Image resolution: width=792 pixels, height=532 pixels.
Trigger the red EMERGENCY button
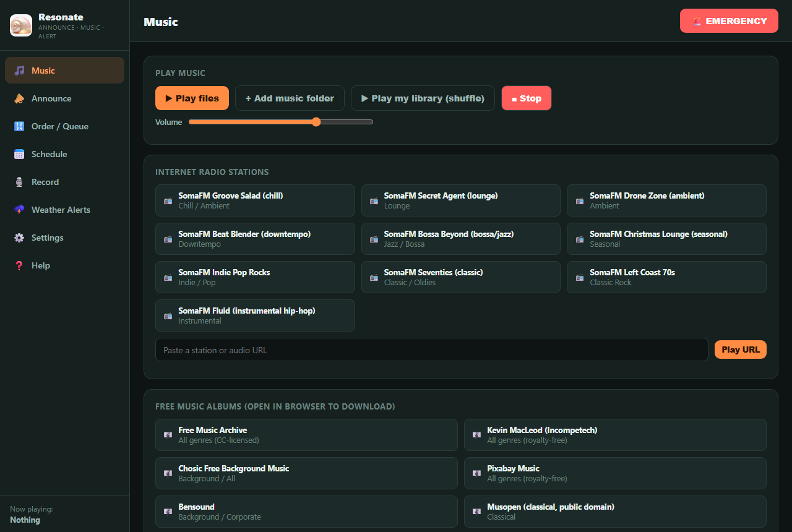pos(729,21)
